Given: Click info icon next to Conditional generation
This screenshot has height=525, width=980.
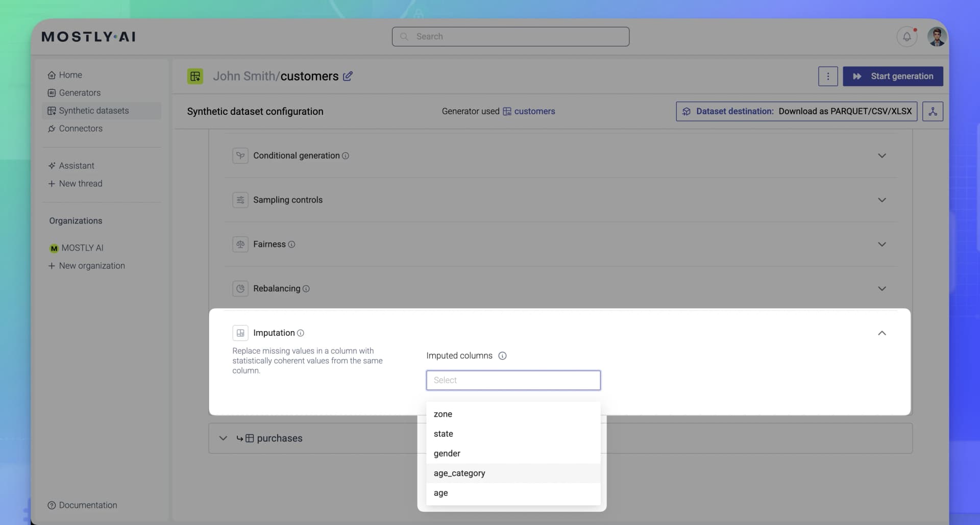Looking at the screenshot, I should [346, 156].
